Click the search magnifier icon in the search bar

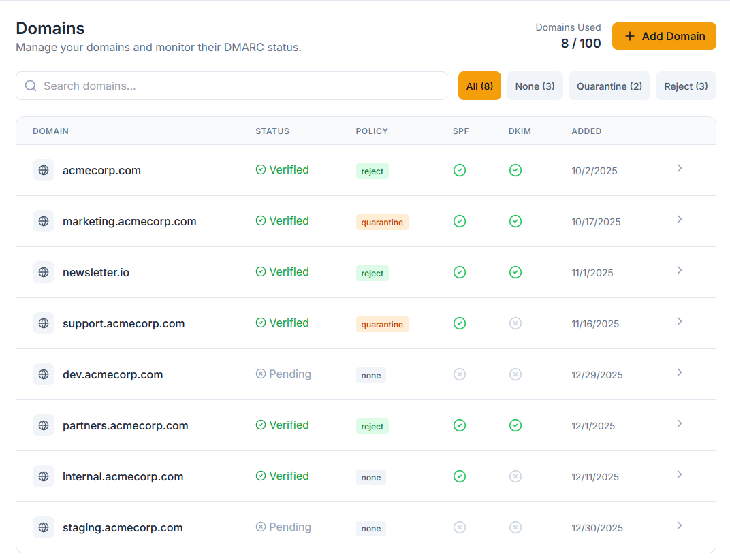[30, 86]
